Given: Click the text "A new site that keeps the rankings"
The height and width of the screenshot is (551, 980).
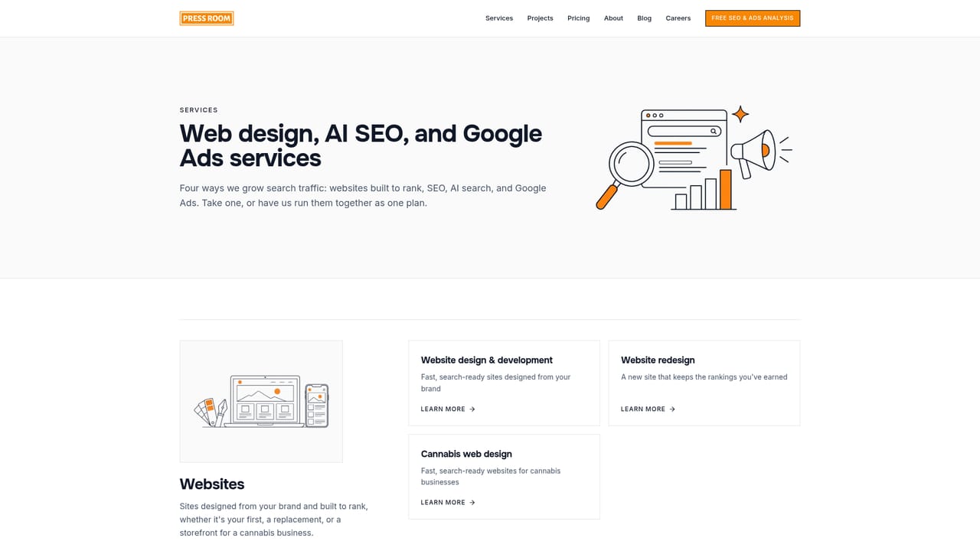Looking at the screenshot, I should click(704, 377).
